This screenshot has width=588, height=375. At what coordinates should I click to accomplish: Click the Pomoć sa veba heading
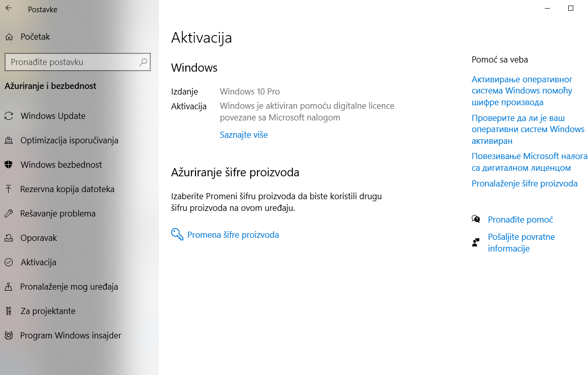[500, 59]
